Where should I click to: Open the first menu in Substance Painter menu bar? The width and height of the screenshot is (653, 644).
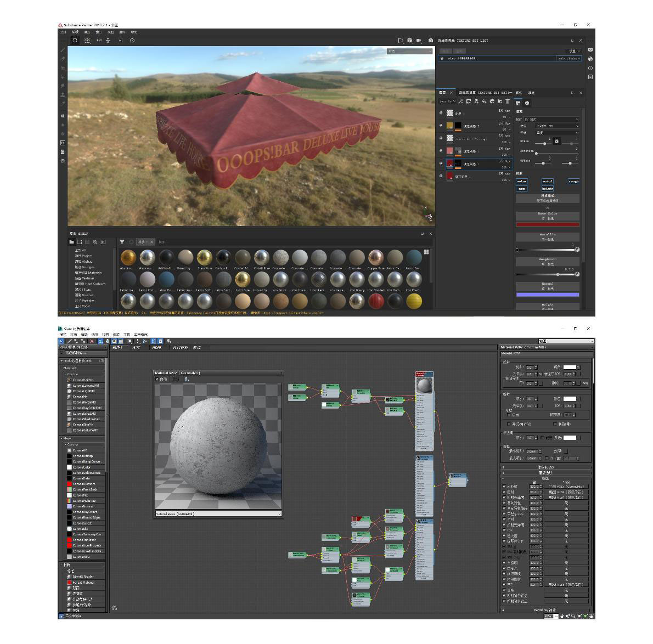[63, 32]
